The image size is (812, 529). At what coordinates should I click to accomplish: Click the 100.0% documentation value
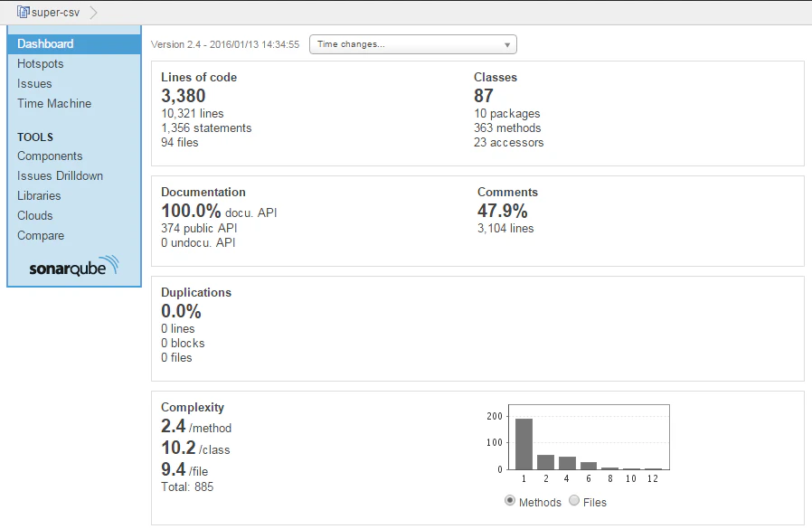point(191,211)
